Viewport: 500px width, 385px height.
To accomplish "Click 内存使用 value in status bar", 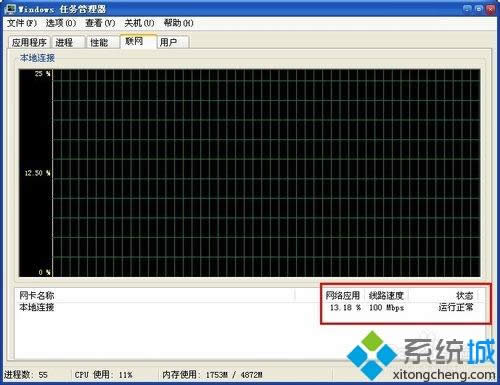I will (x=212, y=375).
